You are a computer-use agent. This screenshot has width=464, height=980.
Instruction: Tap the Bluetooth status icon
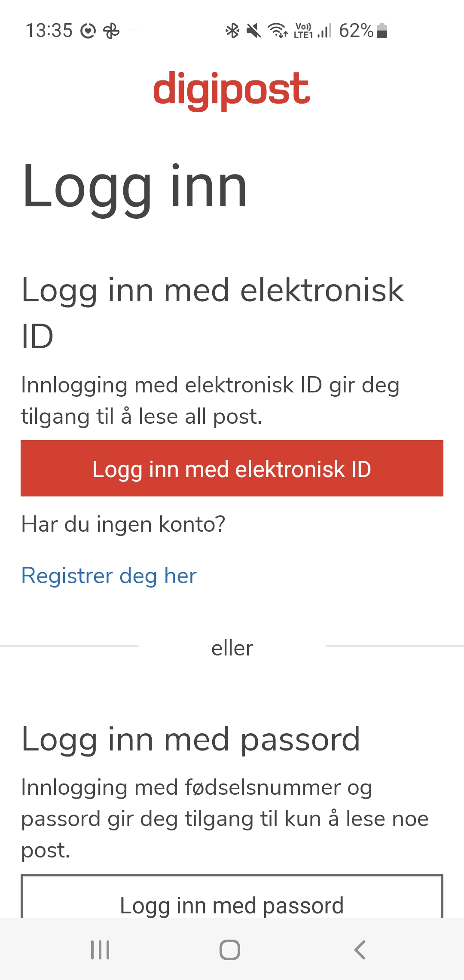[232, 31]
